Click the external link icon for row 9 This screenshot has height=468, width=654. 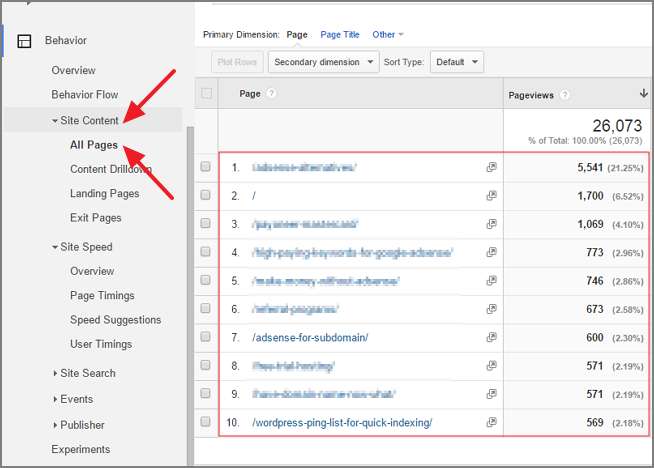(x=491, y=394)
